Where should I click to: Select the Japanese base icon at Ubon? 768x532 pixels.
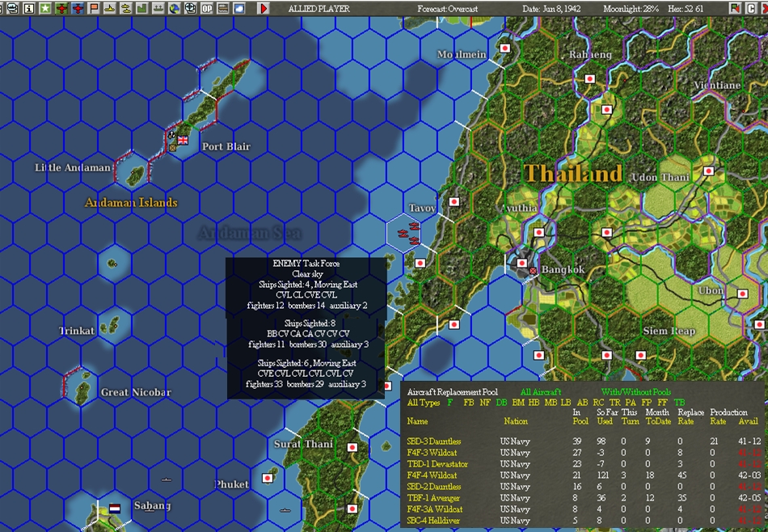[742, 294]
